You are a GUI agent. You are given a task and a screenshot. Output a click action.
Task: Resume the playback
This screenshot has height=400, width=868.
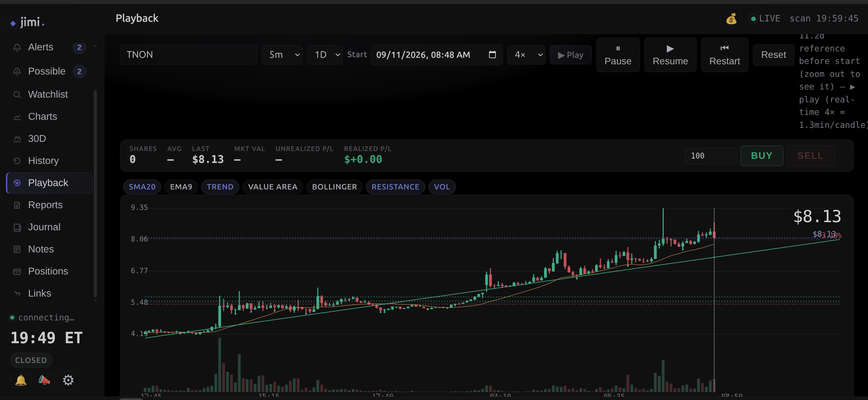click(x=670, y=55)
